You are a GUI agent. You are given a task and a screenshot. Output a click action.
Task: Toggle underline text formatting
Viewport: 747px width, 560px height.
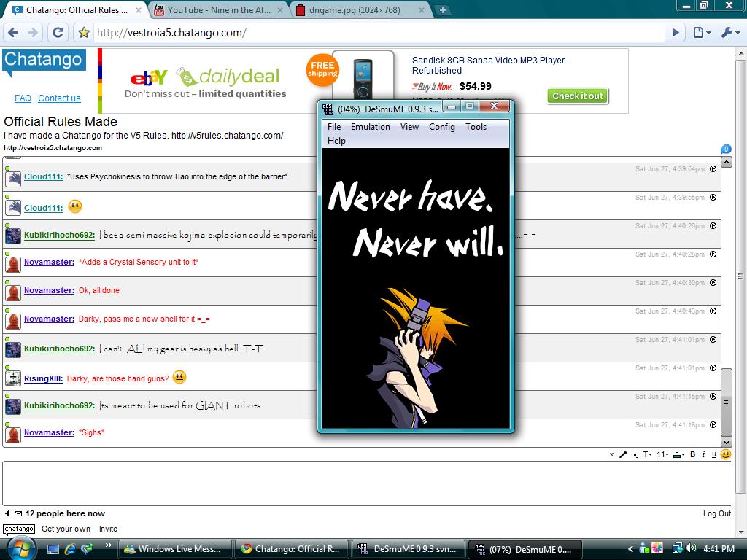(713, 455)
